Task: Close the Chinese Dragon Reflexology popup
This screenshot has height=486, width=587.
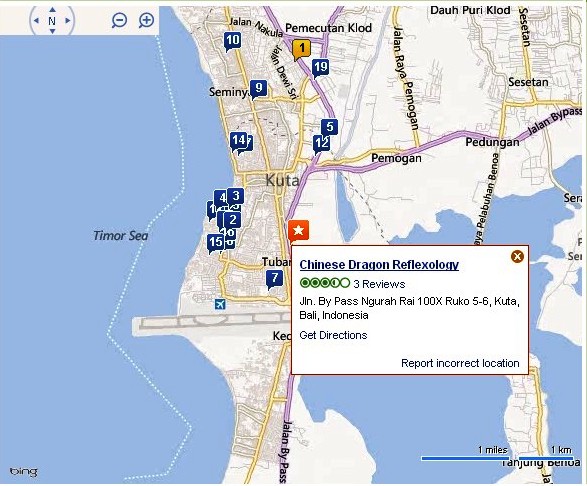Action: tap(517, 256)
